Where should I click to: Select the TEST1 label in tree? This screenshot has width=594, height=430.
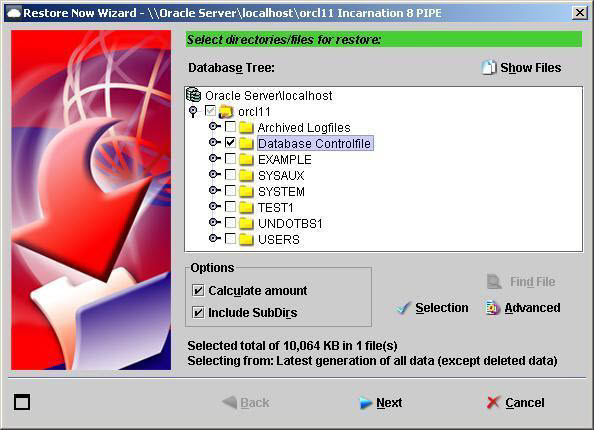coord(276,208)
